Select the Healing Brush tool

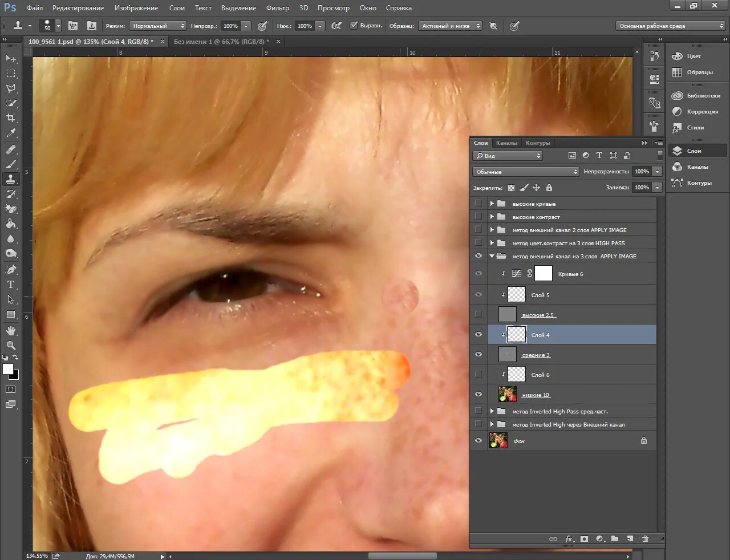point(11,149)
